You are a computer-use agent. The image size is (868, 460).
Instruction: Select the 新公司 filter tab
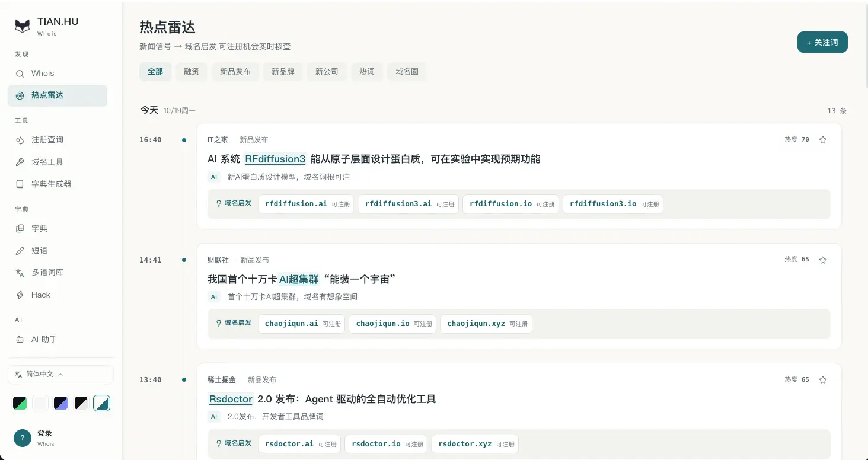[327, 72]
